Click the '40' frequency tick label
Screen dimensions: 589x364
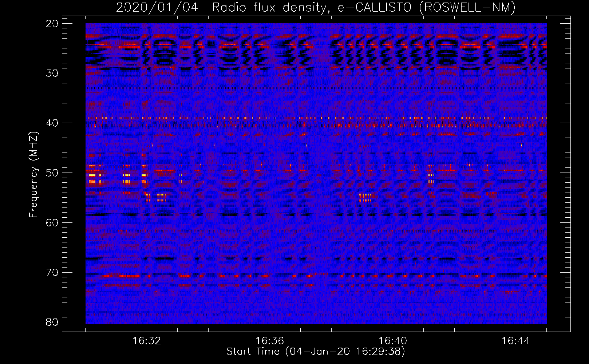coord(52,123)
